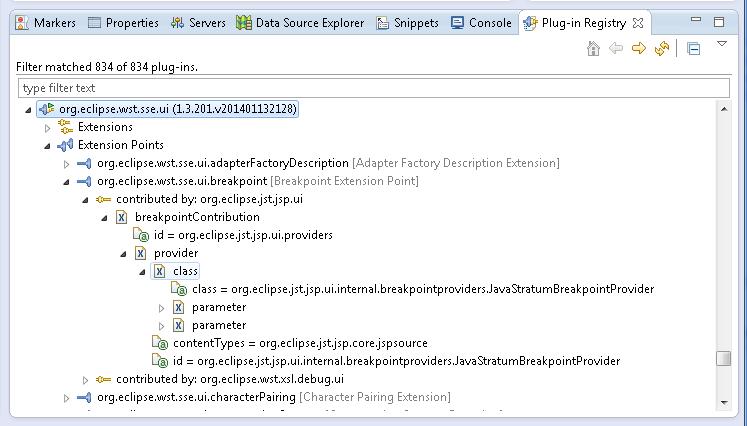
Task: Click the contributed by org.eclipse.jst.jsp.ui icon
Action: pos(103,199)
